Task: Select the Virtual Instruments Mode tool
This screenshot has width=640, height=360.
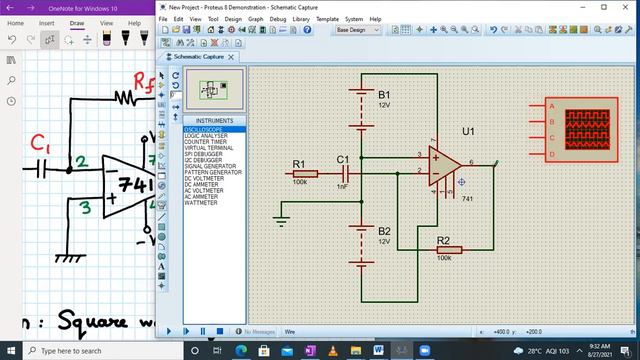Action: (x=162, y=206)
